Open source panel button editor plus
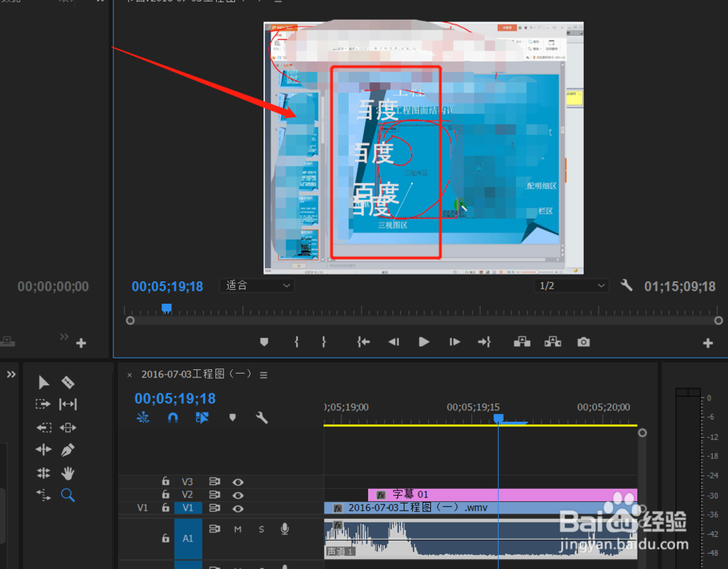Image resolution: width=728 pixels, height=569 pixels. tap(82, 343)
